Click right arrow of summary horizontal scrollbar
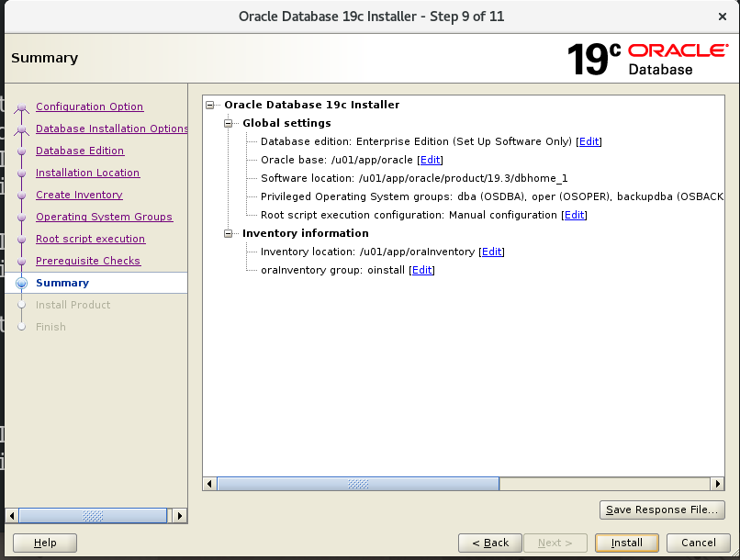 click(717, 484)
